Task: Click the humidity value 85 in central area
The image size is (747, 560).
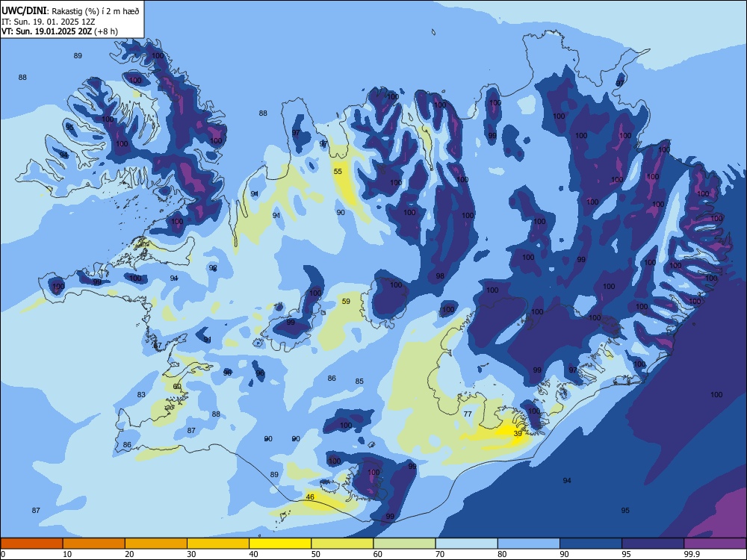Action: [360, 382]
